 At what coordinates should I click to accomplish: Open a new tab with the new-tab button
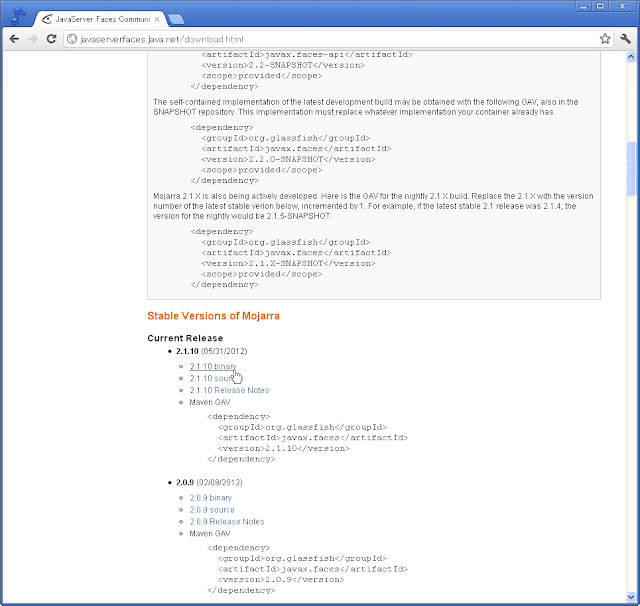176,19
